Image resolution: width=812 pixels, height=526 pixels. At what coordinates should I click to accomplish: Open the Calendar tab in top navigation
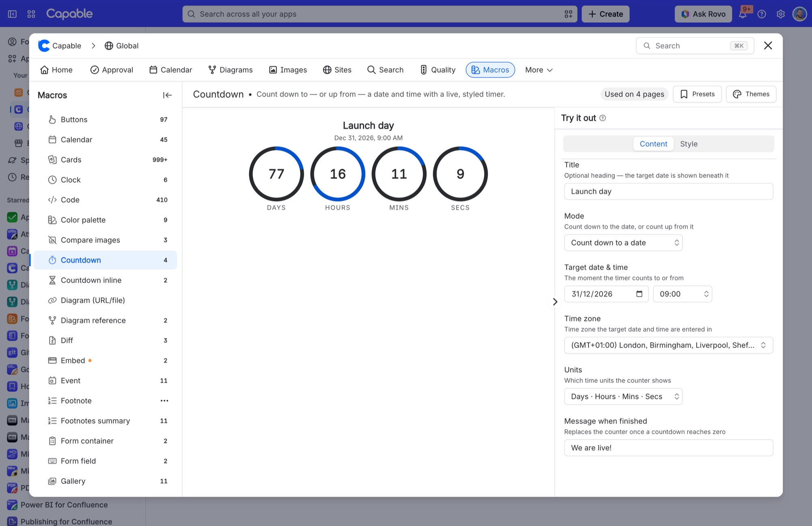point(171,70)
